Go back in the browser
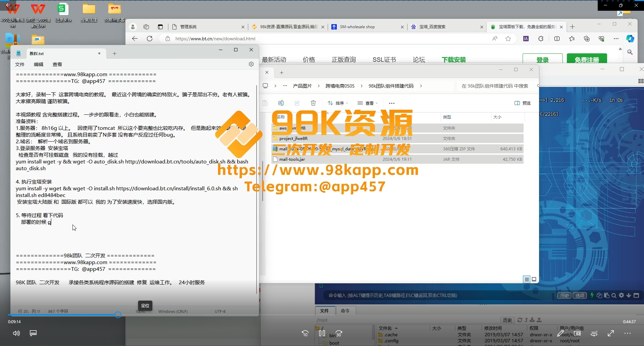Viewport: 644px width, 346px height. 135,39
